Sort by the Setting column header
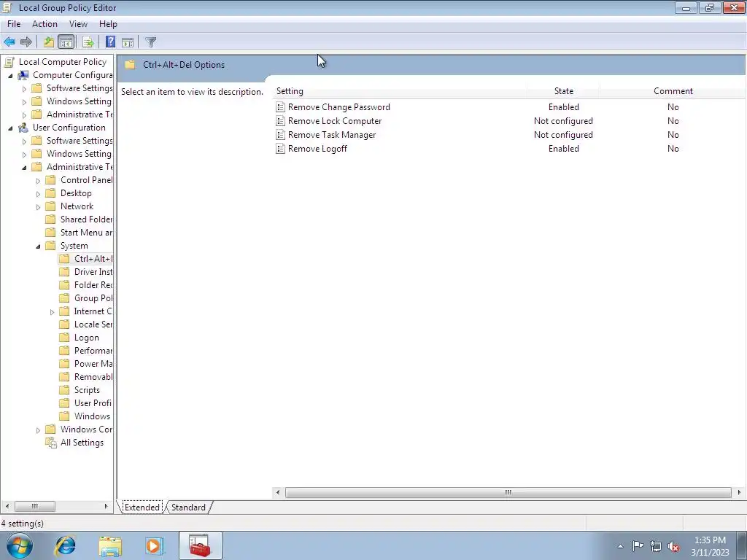Image resolution: width=747 pixels, height=560 pixels. pos(400,91)
